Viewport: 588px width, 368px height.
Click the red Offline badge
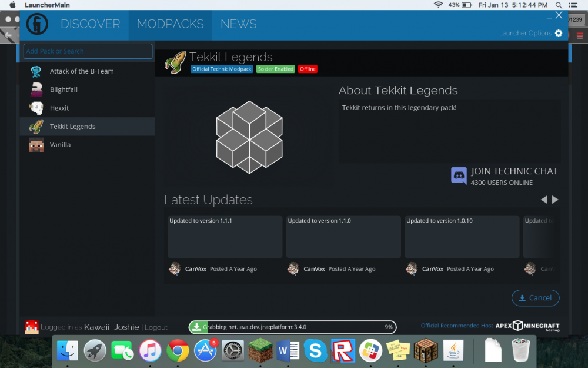coord(308,69)
